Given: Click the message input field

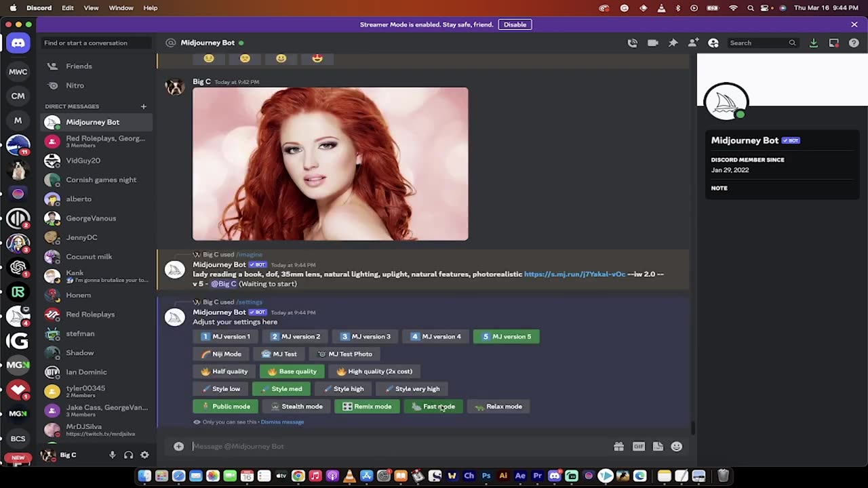Looking at the screenshot, I should tap(400, 446).
